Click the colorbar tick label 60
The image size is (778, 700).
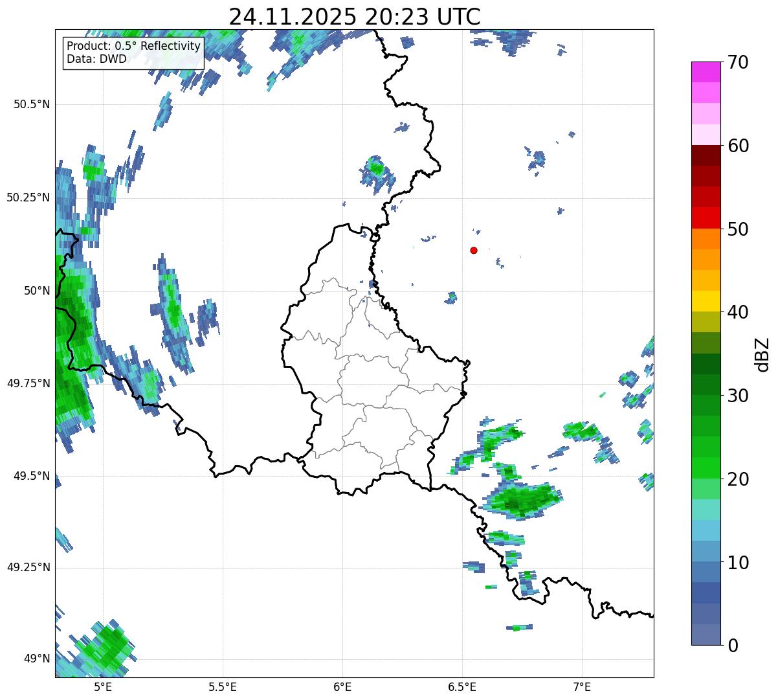[x=738, y=146]
